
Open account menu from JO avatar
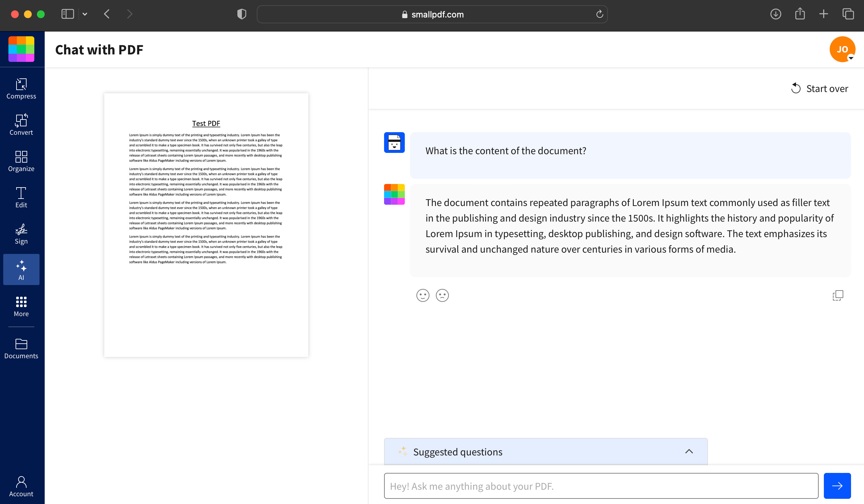842,49
